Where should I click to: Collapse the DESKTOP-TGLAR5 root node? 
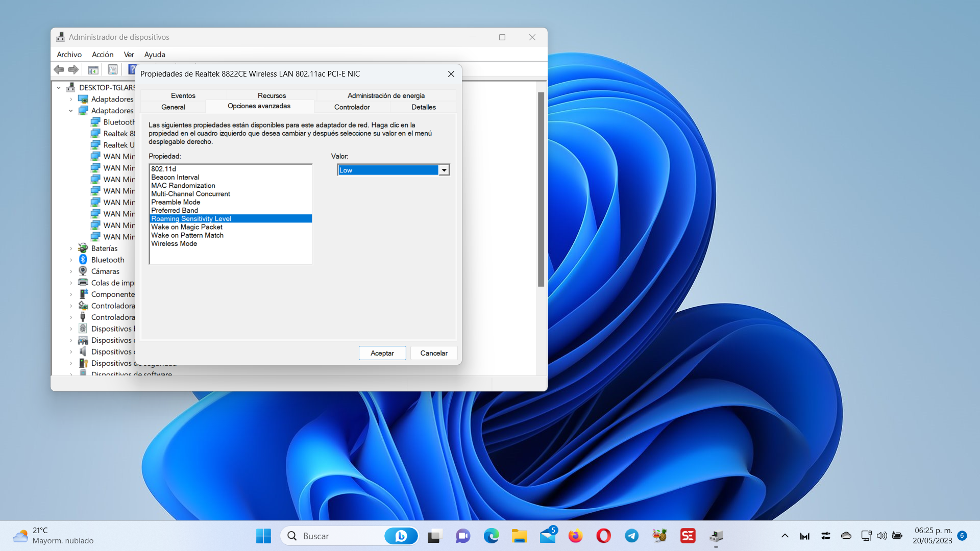(x=59, y=88)
